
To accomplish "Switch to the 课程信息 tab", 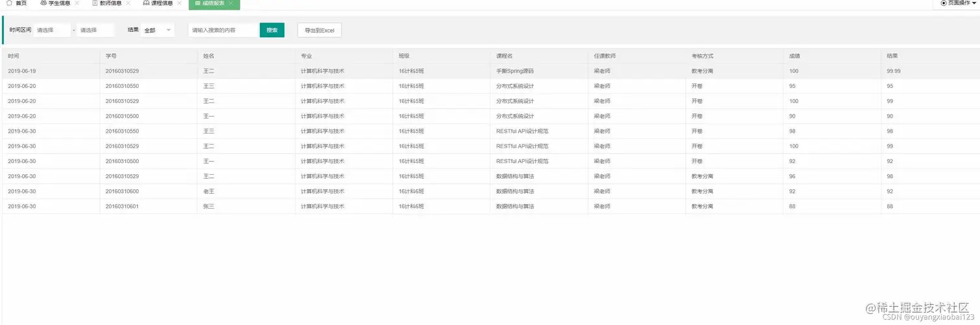I will (161, 3).
